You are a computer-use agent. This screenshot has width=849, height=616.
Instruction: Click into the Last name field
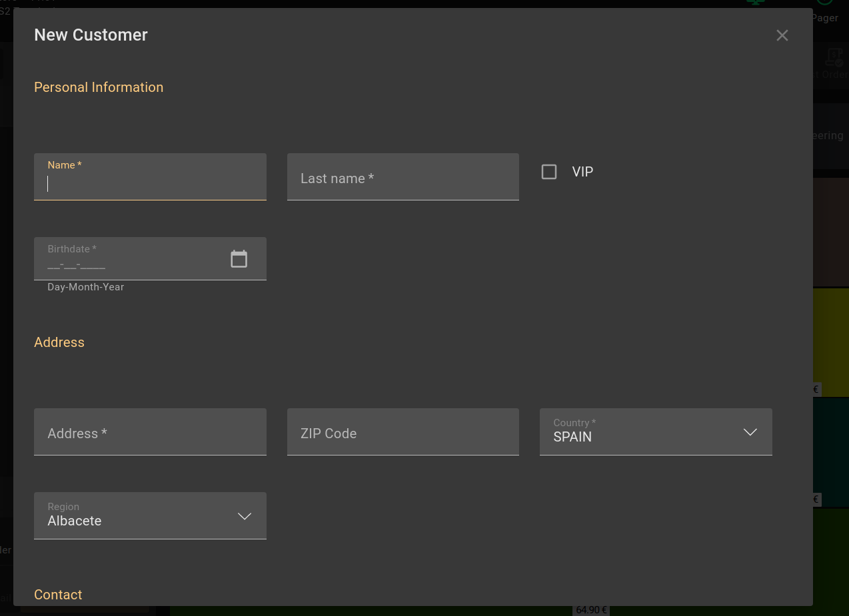[403, 178]
